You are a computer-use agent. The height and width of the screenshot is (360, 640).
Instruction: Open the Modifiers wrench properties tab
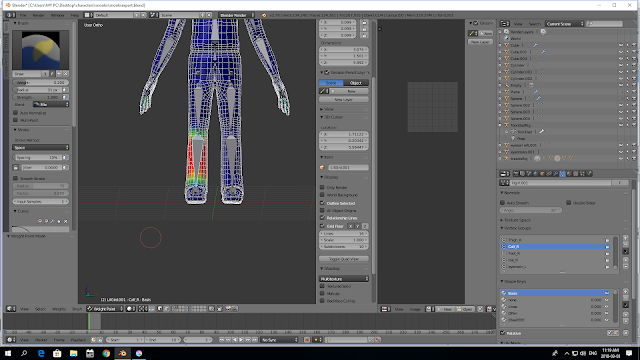coord(556,174)
